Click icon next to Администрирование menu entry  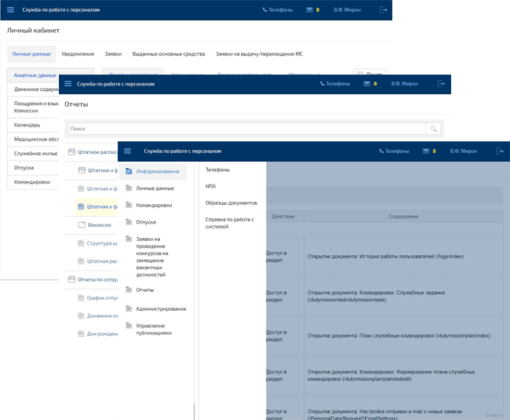[129, 309]
